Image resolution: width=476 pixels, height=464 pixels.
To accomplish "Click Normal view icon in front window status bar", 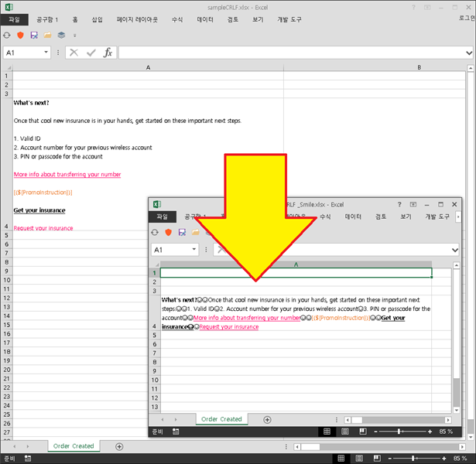I will pyautogui.click(x=327, y=432).
